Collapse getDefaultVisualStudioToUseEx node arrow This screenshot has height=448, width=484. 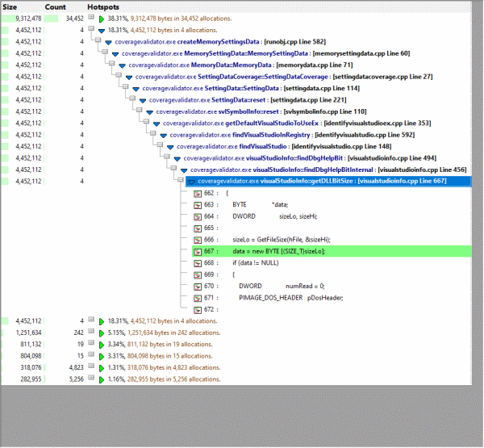[156, 124]
